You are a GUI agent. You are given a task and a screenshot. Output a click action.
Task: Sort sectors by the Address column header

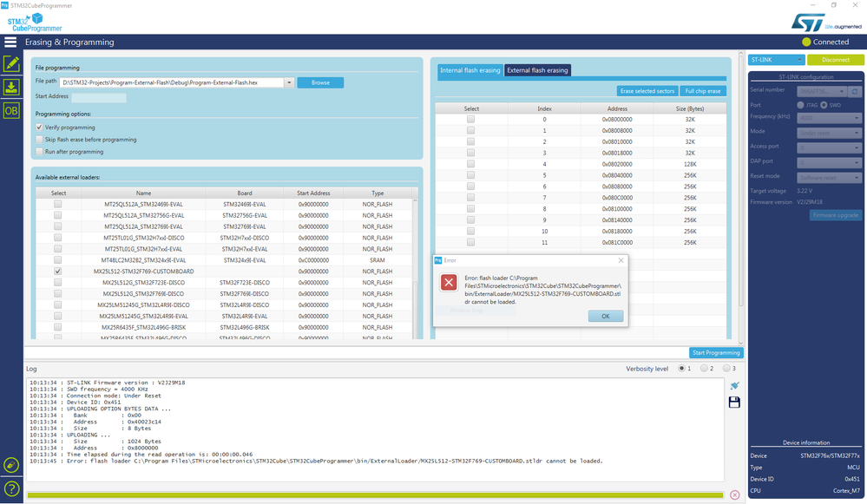617,108
